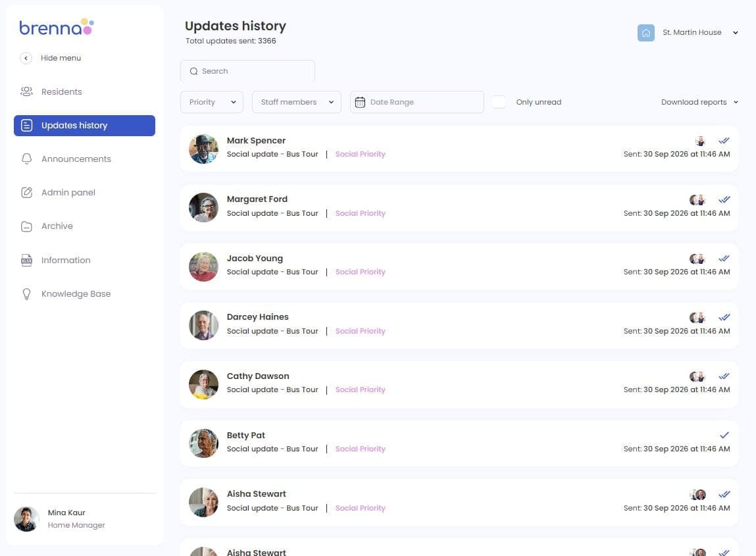Click the reader avatars on Darcey Haines' update

click(x=697, y=317)
